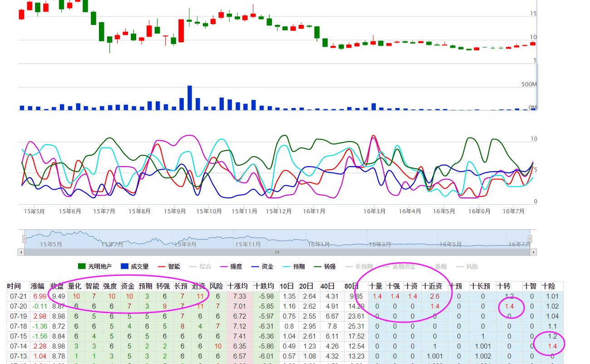Click the tallest blue volume bar
Viewport: 590px width, 364px height.
pyautogui.click(x=190, y=98)
